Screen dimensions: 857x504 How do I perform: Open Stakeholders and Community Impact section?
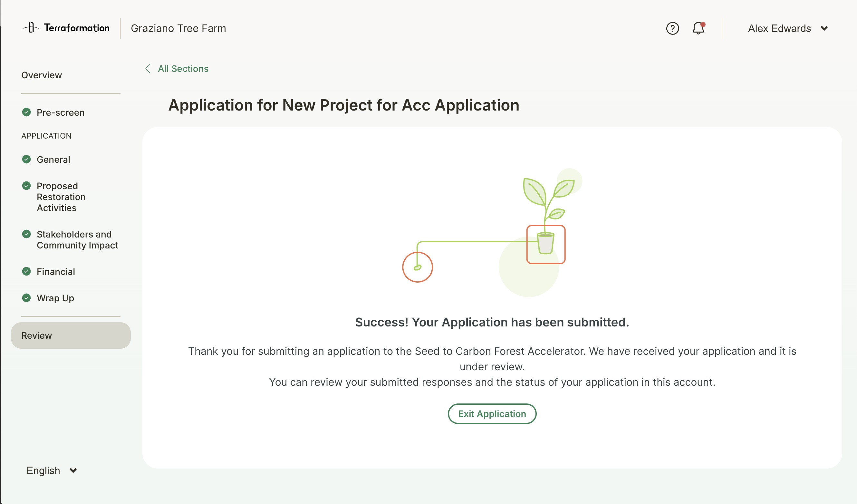[77, 240]
